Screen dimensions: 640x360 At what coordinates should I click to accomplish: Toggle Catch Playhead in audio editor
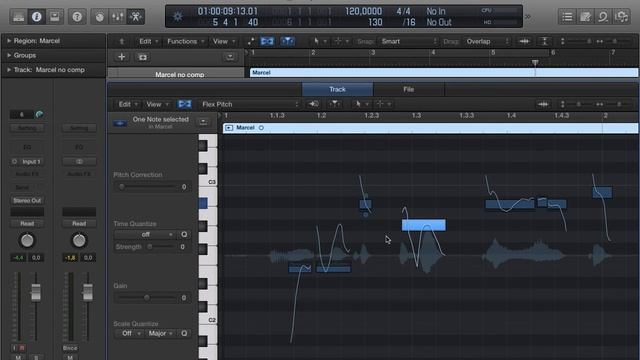[335, 104]
